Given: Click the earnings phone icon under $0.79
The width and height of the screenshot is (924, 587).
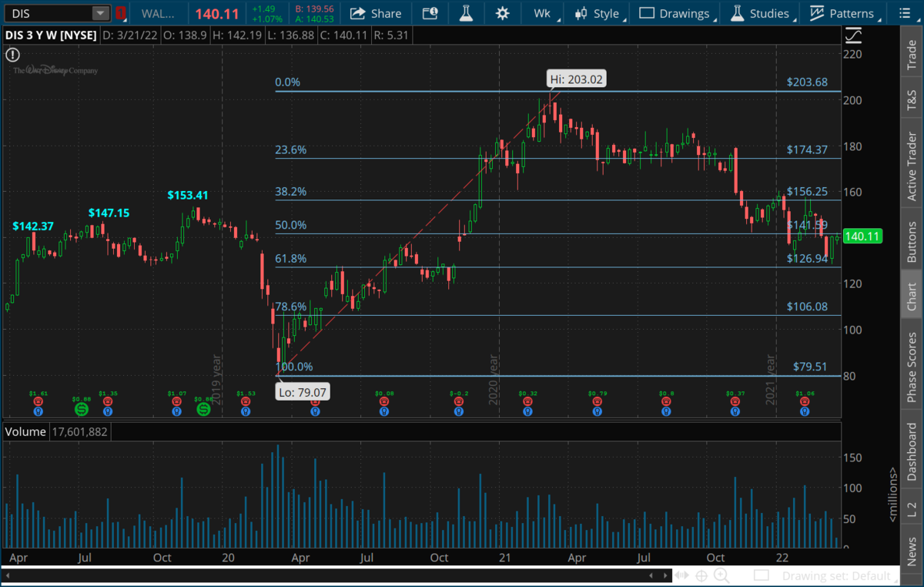Looking at the screenshot, I should pyautogui.click(x=596, y=402).
